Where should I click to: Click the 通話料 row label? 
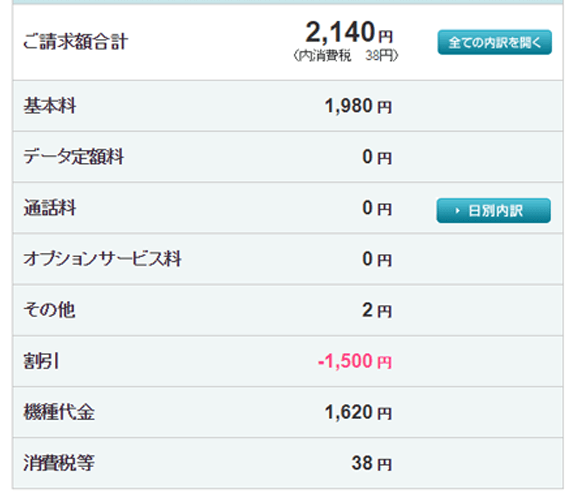click(50, 208)
